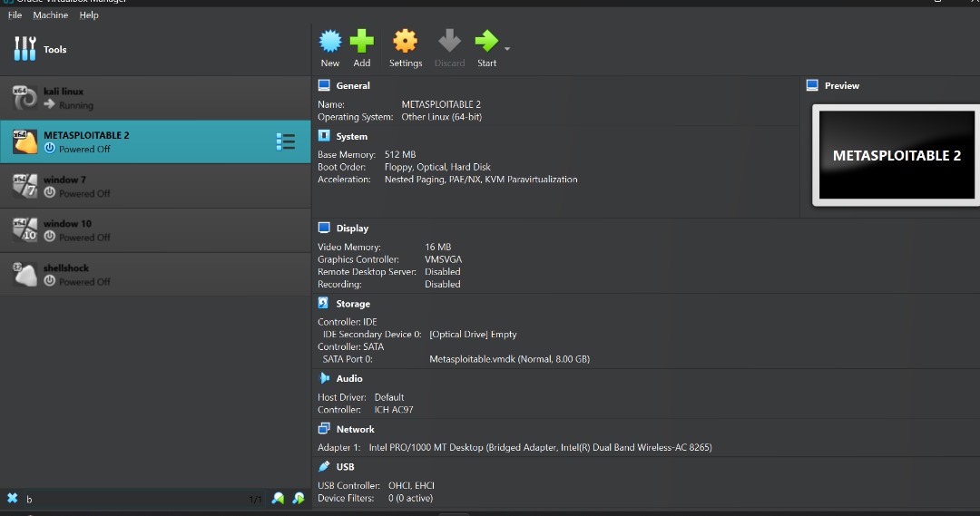Close the VM search bar

click(12, 498)
